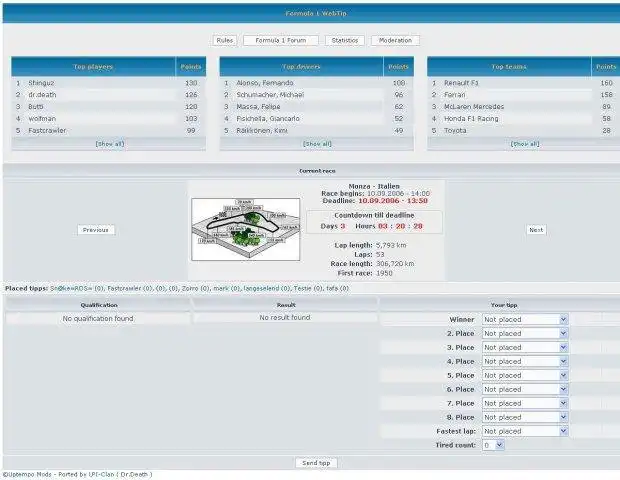
Task: Go to the Previous race
Action: pyautogui.click(x=96, y=230)
